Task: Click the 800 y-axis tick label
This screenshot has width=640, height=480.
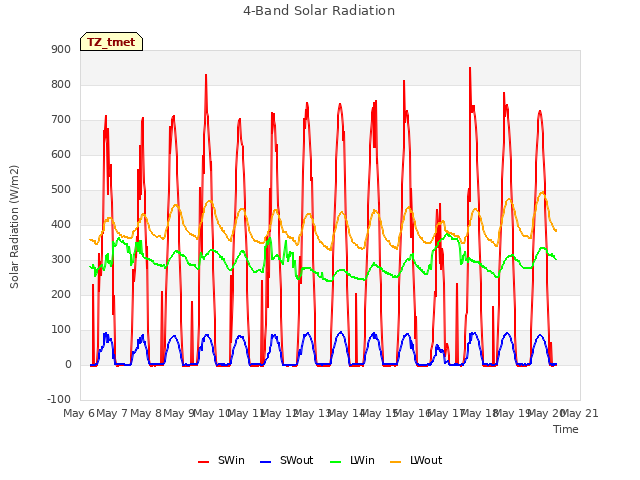Action: point(61,84)
